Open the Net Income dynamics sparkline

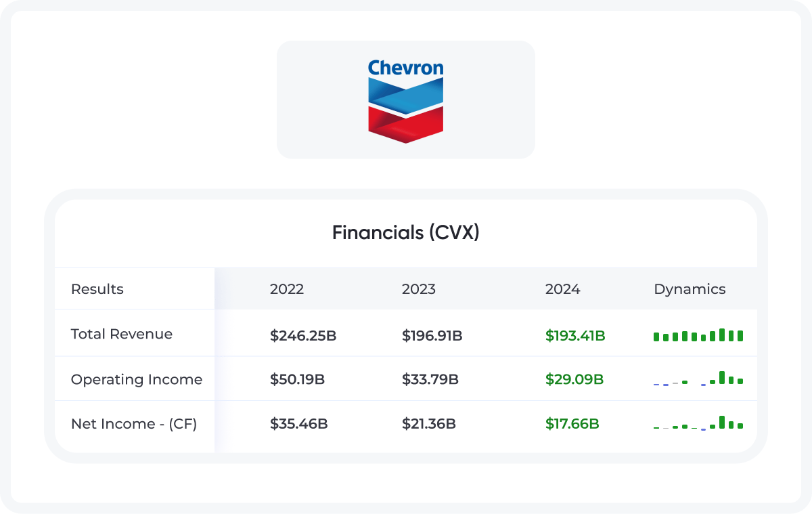click(x=698, y=423)
